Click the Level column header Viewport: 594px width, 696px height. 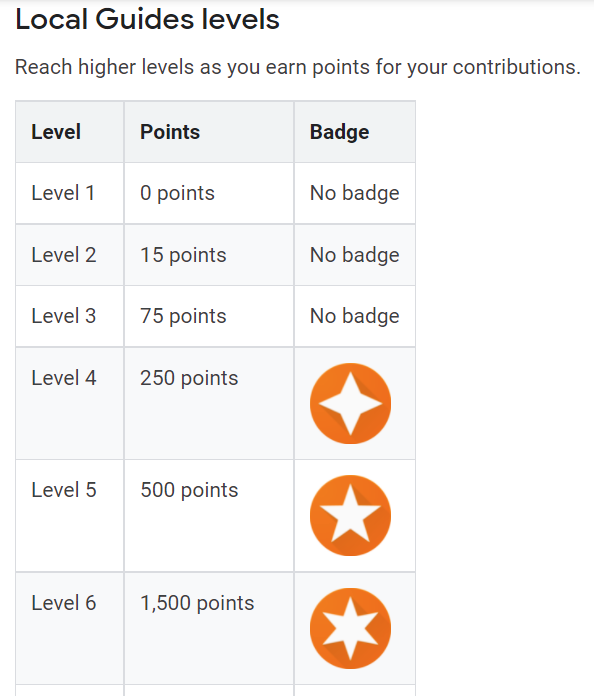pyautogui.click(x=70, y=132)
